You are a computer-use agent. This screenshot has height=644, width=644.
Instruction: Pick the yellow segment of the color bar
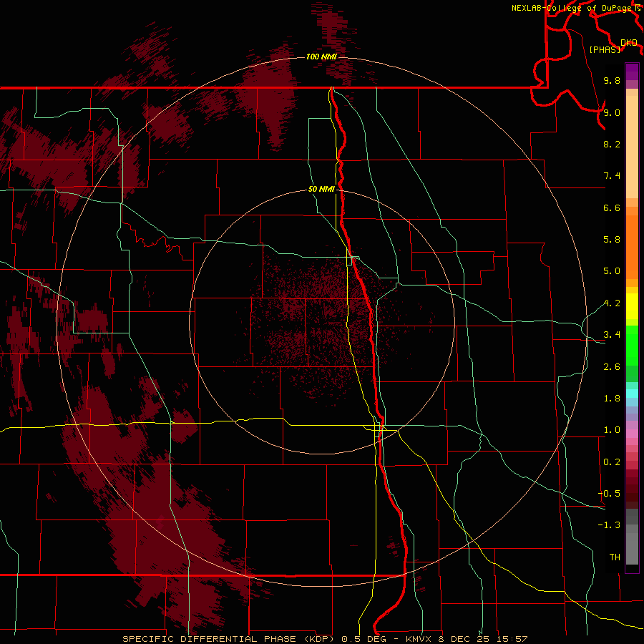[632, 306]
